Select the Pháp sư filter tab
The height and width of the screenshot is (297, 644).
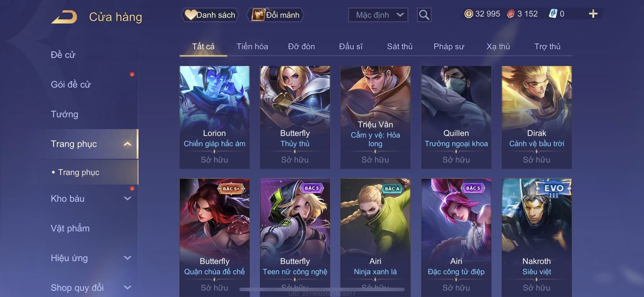click(x=449, y=46)
